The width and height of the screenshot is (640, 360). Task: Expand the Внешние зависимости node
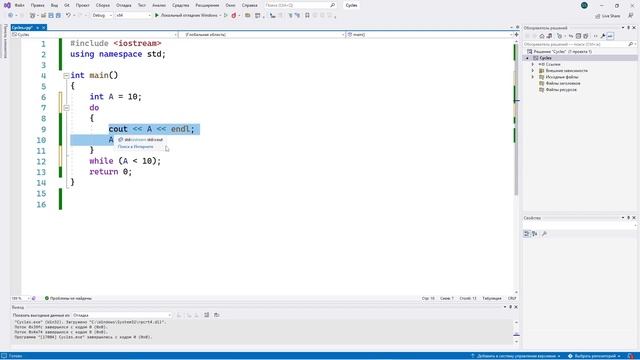pyautogui.click(x=533, y=71)
